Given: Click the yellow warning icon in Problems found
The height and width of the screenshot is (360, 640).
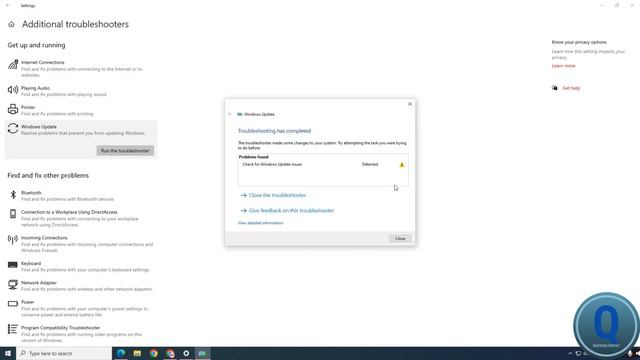Looking at the screenshot, I should pos(402,165).
